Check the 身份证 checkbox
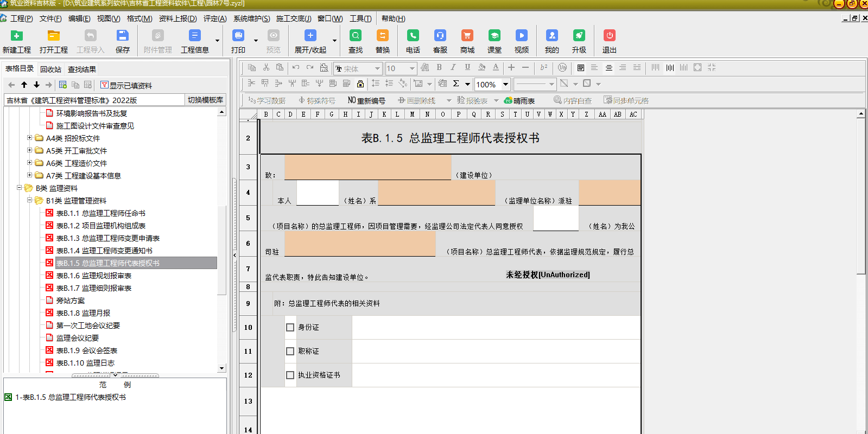868x434 pixels. point(290,328)
